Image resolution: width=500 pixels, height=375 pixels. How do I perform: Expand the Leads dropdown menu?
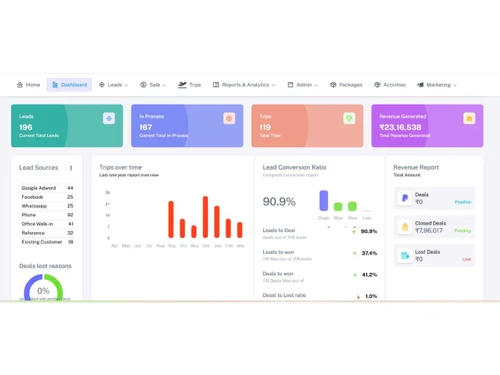point(114,85)
